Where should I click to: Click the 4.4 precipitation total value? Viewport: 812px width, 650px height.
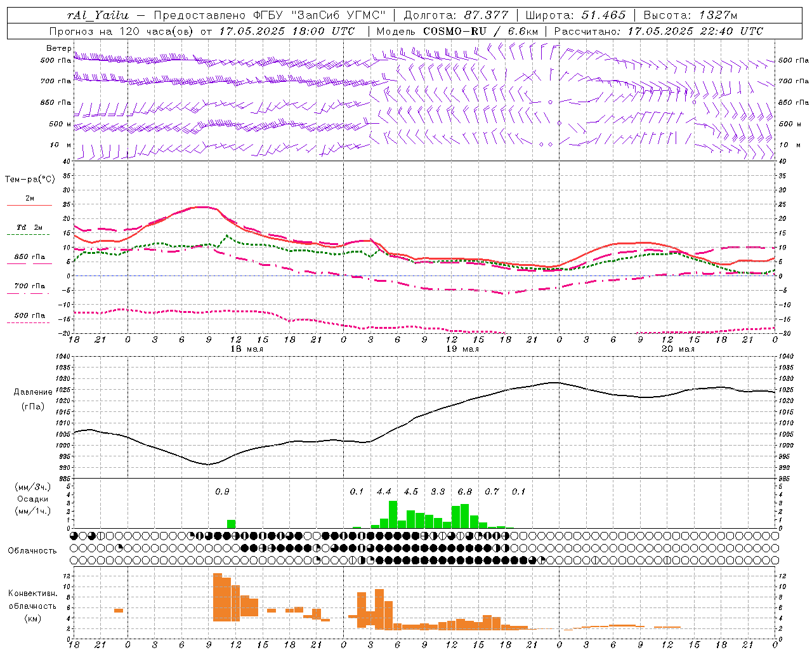tap(384, 491)
